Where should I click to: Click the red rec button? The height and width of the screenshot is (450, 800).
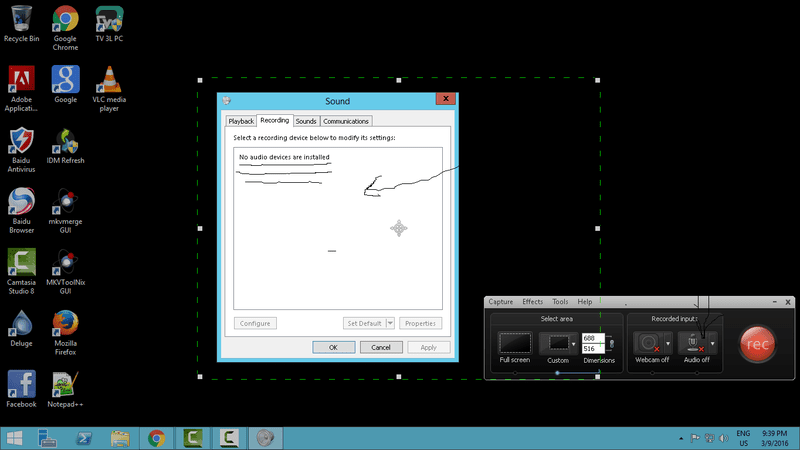[759, 343]
